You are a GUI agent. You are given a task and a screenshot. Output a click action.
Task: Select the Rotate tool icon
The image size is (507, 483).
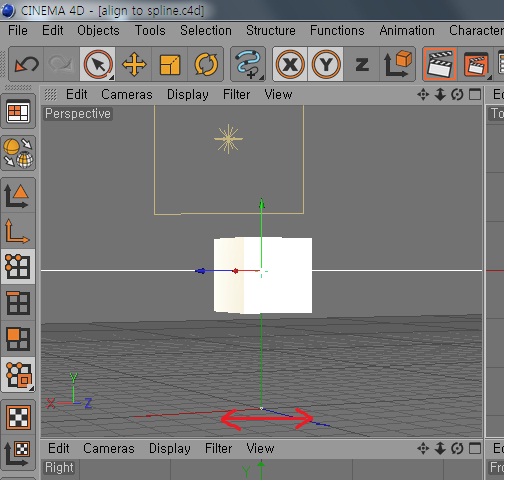click(206, 64)
